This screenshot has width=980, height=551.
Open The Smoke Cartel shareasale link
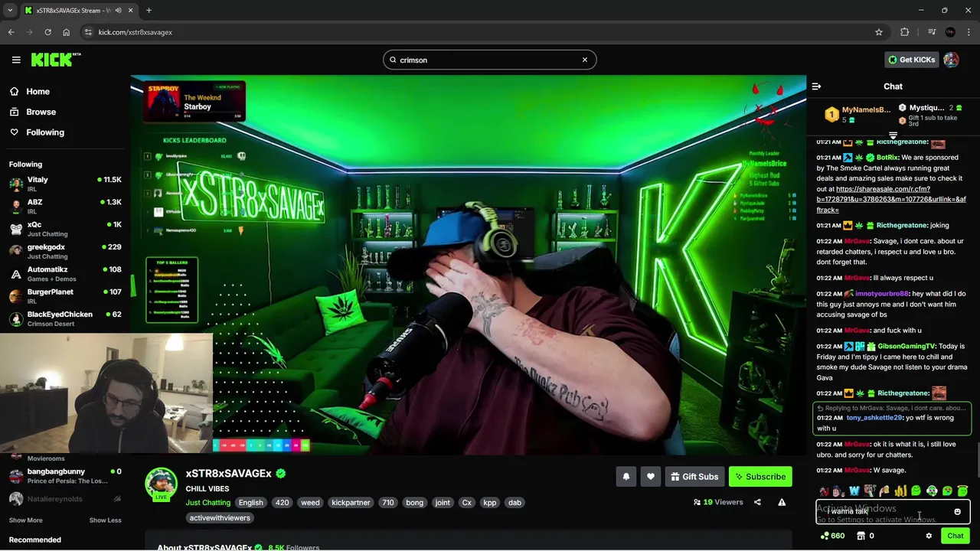point(891,199)
